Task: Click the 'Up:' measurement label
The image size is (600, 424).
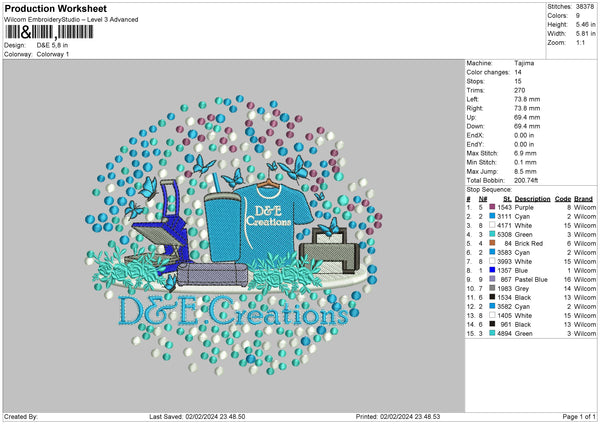Action: coord(471,117)
